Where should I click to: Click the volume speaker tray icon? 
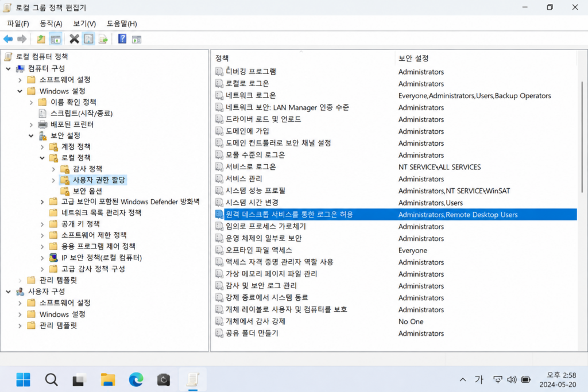(512, 379)
